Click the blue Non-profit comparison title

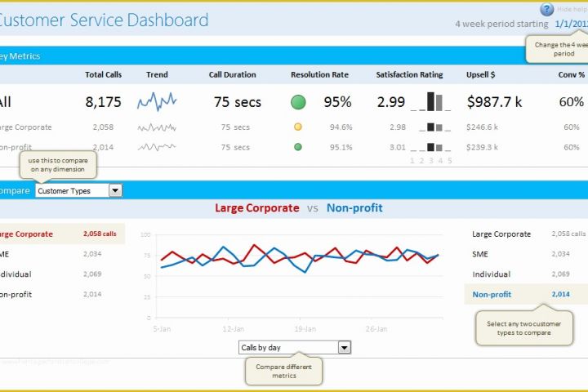pyautogui.click(x=354, y=207)
